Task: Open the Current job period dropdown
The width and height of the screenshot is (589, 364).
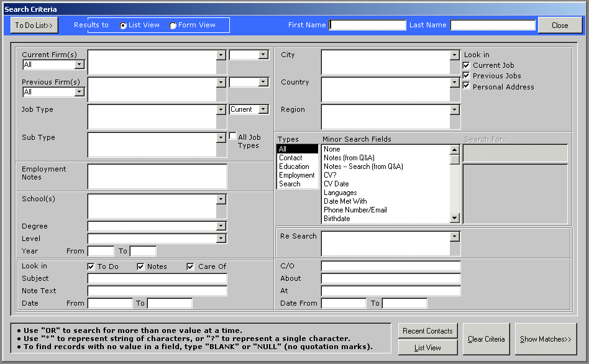Action: click(263, 109)
